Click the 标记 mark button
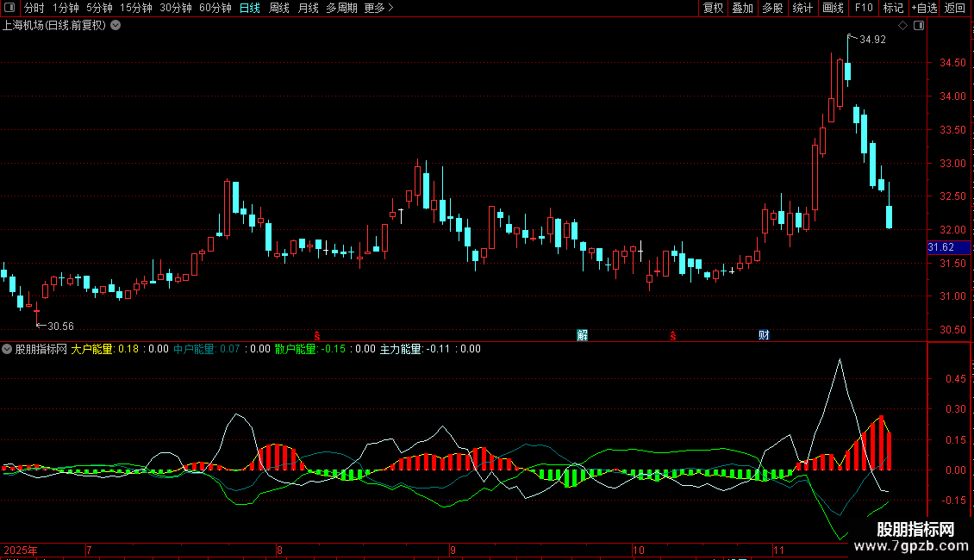Image resolution: width=974 pixels, height=560 pixels. pos(893,8)
